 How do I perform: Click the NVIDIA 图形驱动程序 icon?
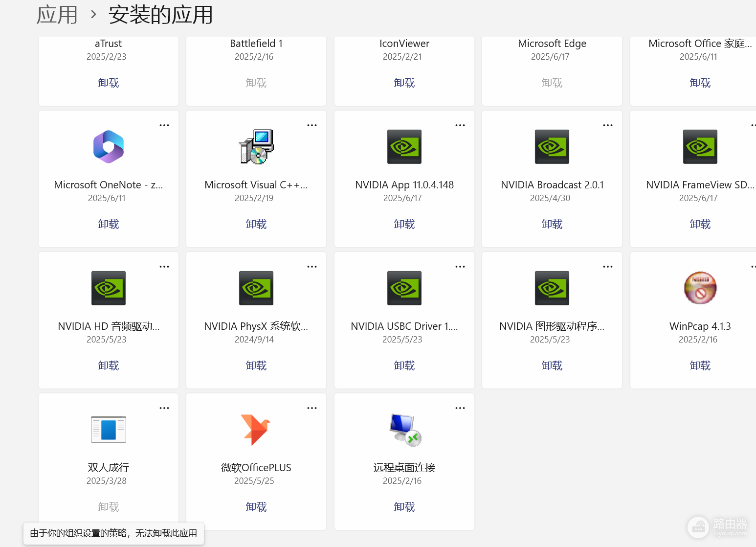tap(552, 288)
